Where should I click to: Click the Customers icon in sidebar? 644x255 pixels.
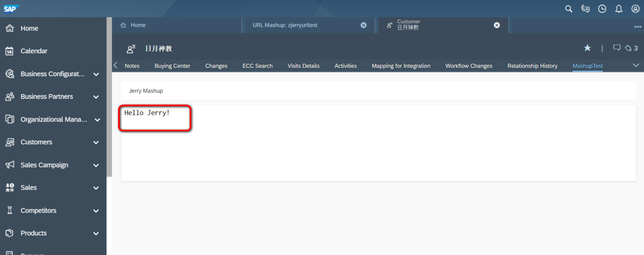point(9,142)
